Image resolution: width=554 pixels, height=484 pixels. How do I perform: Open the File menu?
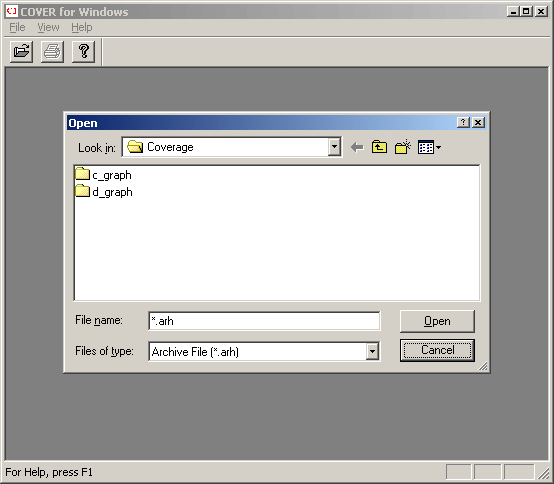(17, 27)
